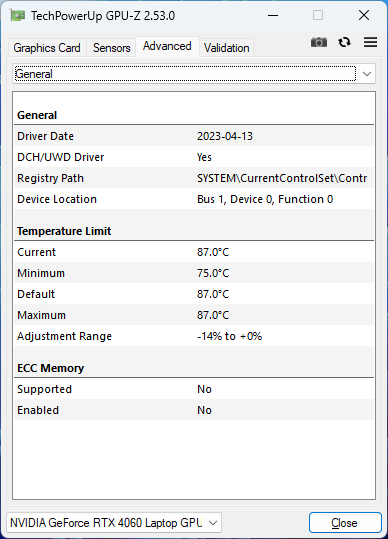Select the Enabled value No

tap(204, 410)
